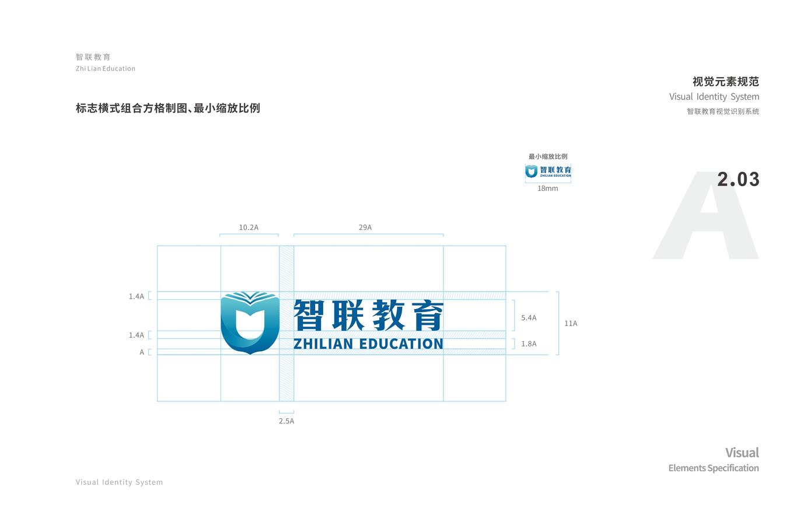The width and height of the screenshot is (797, 532).
Task: Click the single A label on left
Action: 142,352
